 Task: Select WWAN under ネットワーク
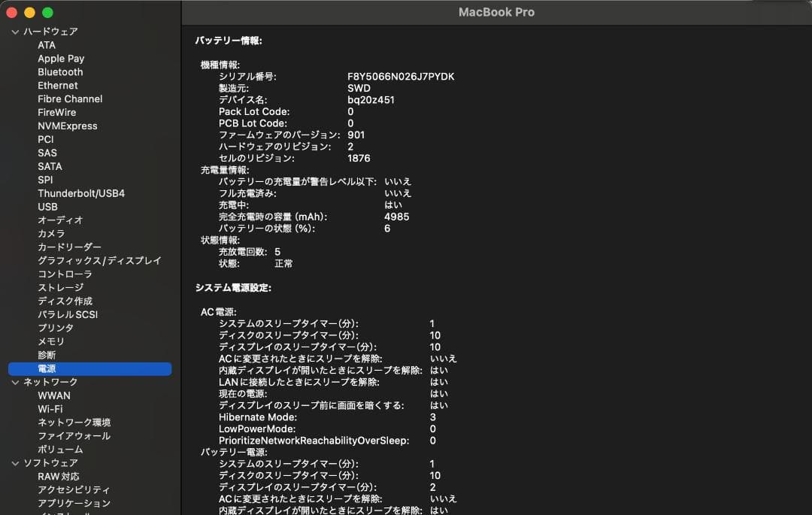tap(54, 395)
